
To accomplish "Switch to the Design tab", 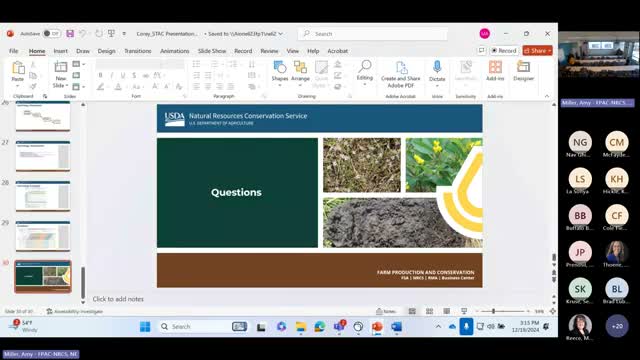I will [x=107, y=51].
